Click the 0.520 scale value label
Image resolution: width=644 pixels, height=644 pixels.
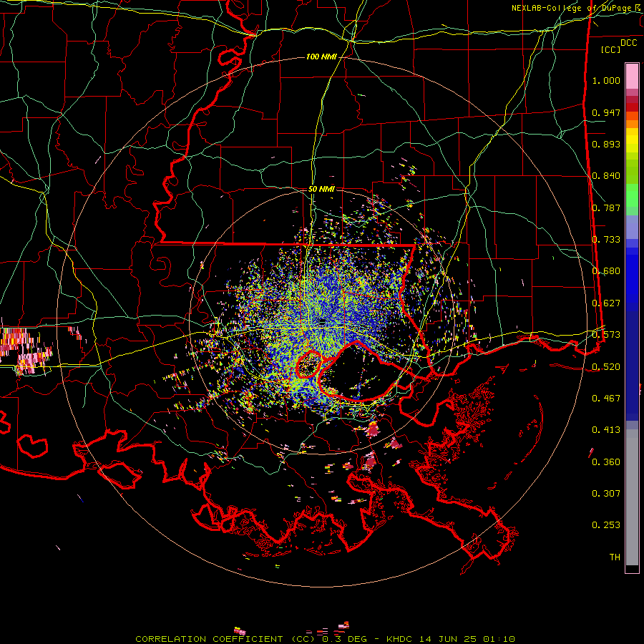[606, 367]
